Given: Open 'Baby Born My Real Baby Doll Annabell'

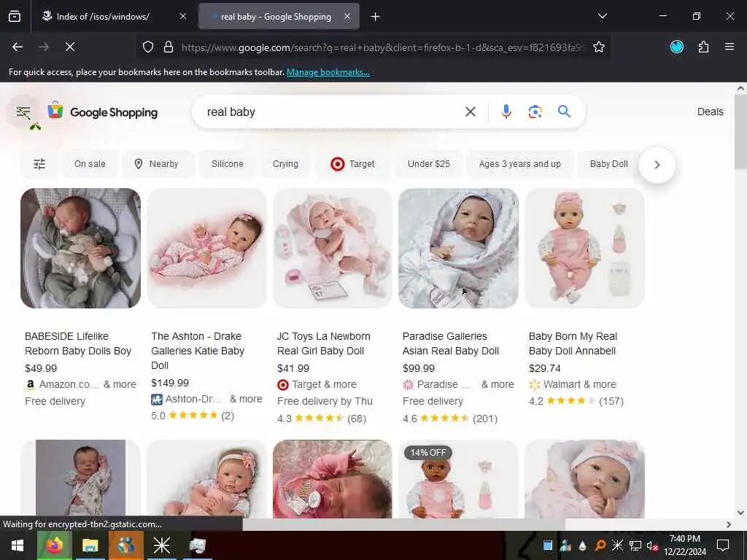Looking at the screenshot, I should coord(573,344).
